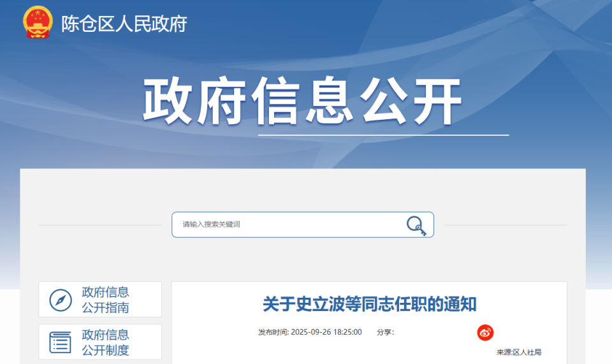The width and height of the screenshot is (612, 364).
Task: Open 政府信息公开指南 sidebar item
Action: 100,299
